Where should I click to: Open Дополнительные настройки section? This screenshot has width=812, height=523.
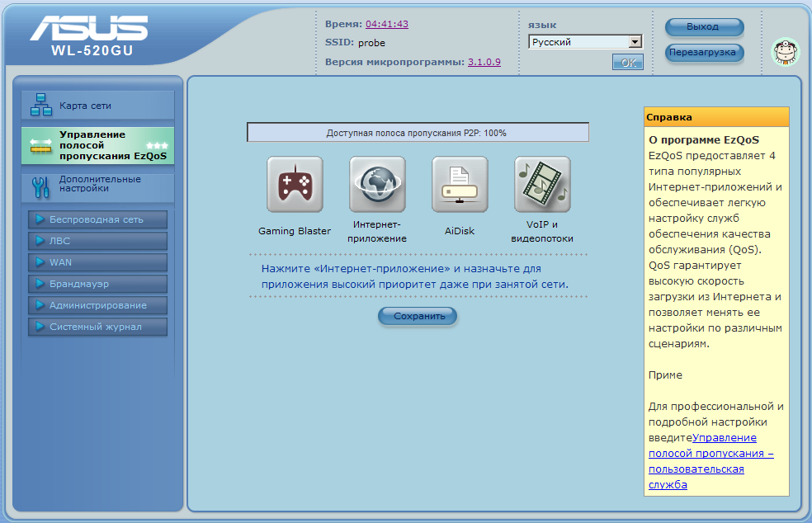(98, 187)
